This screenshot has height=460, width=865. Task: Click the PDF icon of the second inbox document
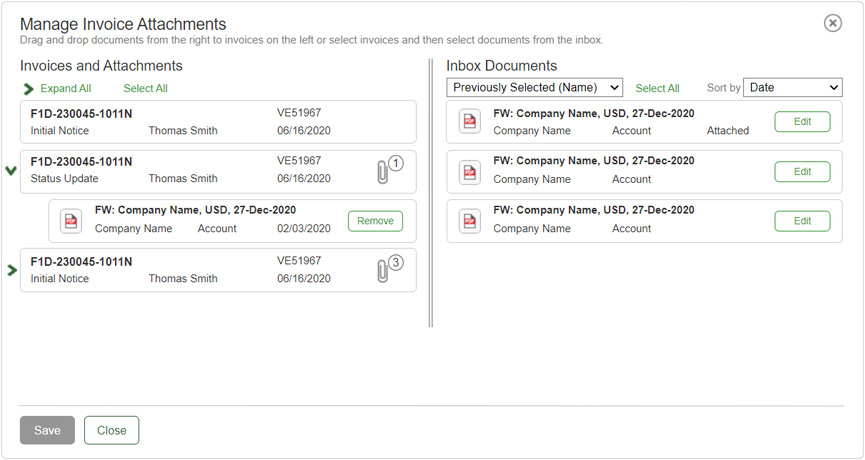469,172
